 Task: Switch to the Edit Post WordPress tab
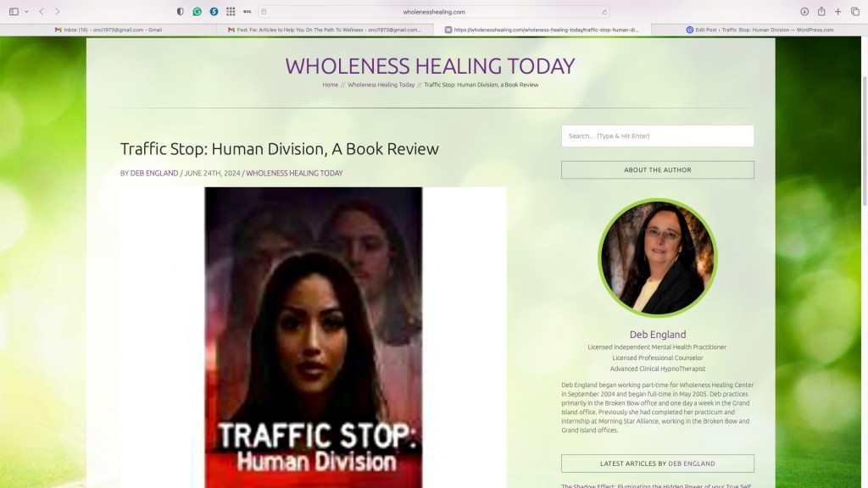[x=759, y=30]
